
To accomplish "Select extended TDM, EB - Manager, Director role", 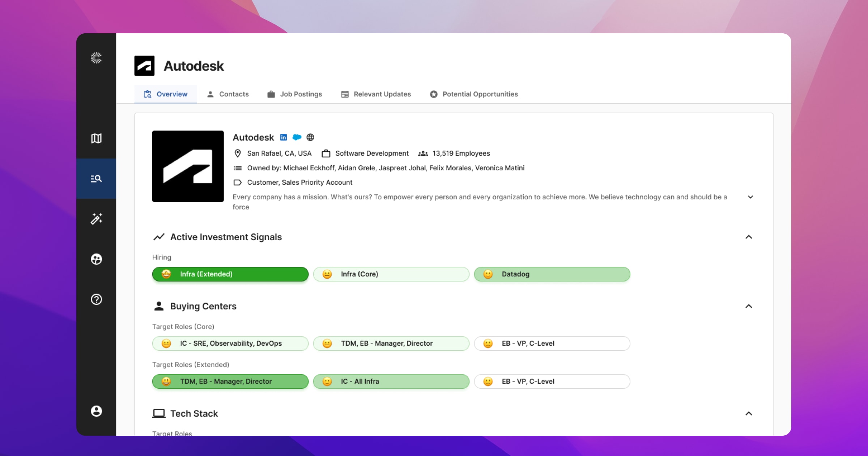I will (230, 381).
